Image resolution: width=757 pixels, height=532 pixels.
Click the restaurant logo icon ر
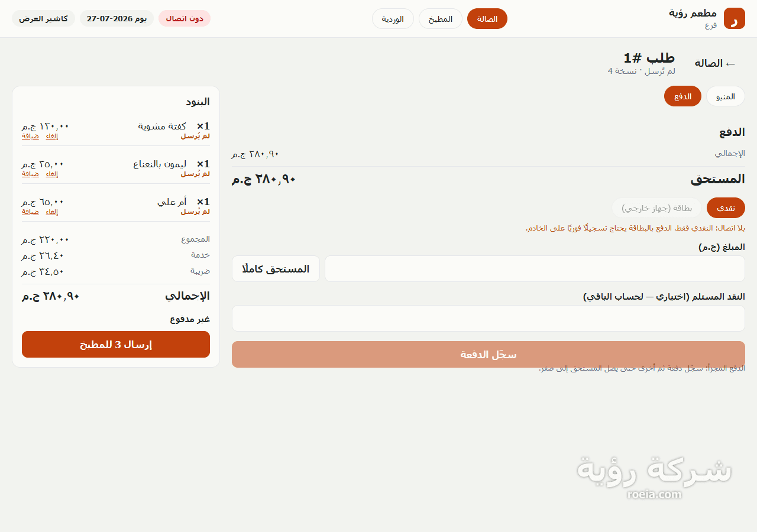(x=735, y=18)
